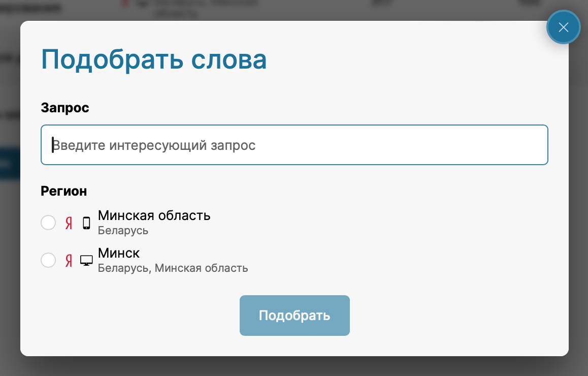Image resolution: width=588 pixels, height=376 pixels.
Task: Click Yandex icon in the Минск row
Action: click(x=69, y=261)
